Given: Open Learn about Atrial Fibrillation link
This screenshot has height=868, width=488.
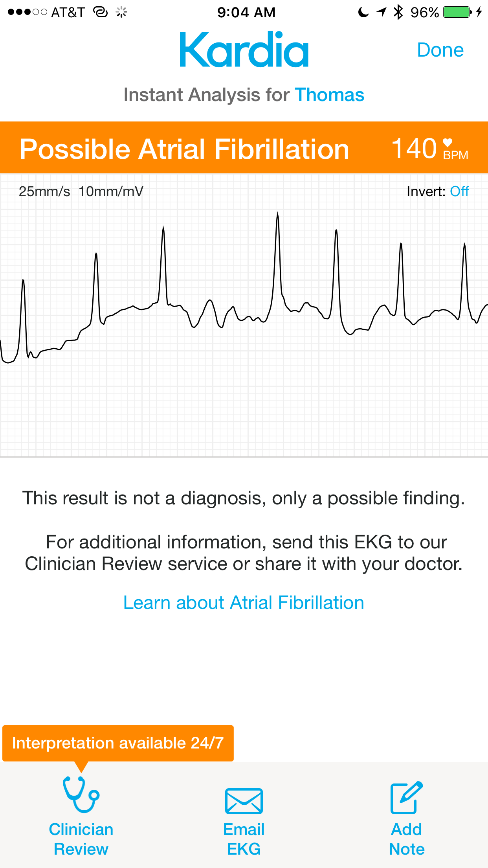Looking at the screenshot, I should pos(244,603).
